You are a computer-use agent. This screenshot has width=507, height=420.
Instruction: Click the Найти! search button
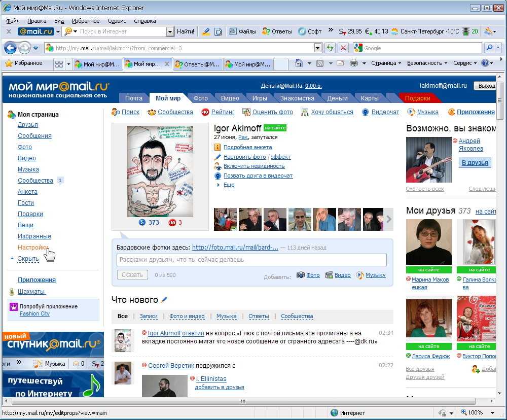[x=185, y=31]
